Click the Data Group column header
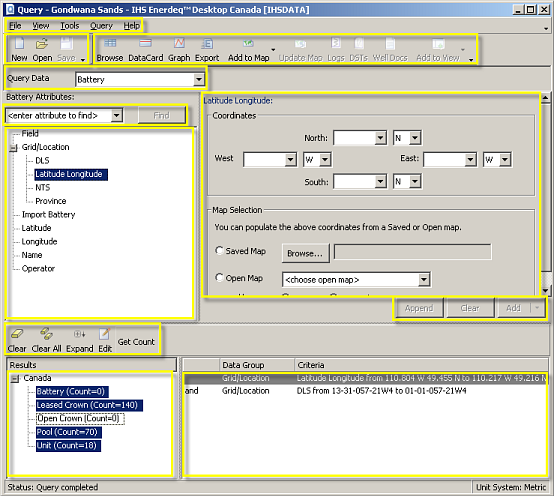Screen dimensions: 554x496 257,365
